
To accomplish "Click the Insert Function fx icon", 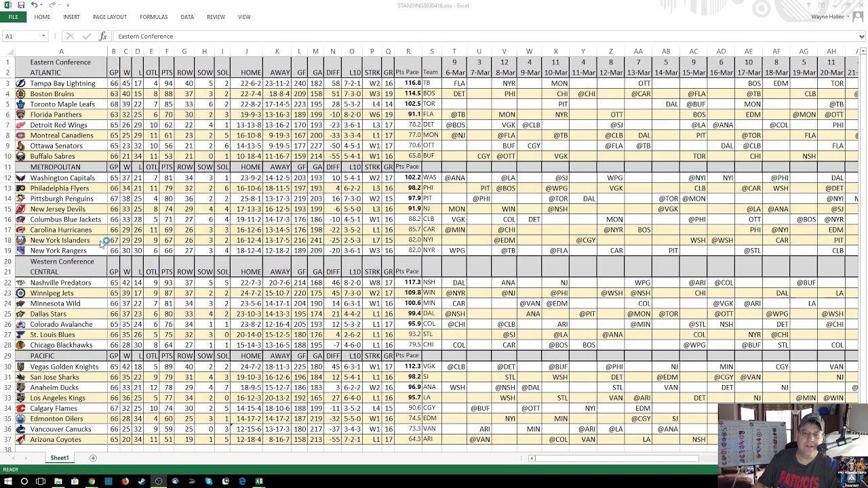I will [x=103, y=36].
